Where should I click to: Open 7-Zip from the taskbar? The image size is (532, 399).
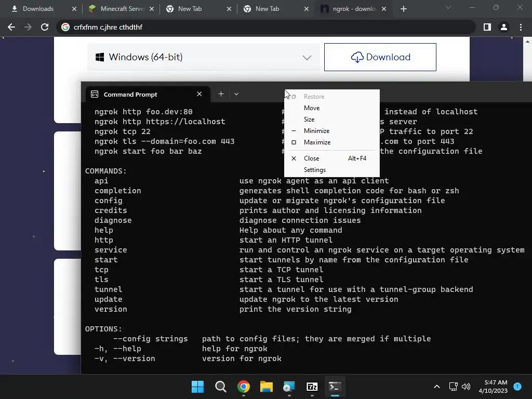[x=312, y=387]
